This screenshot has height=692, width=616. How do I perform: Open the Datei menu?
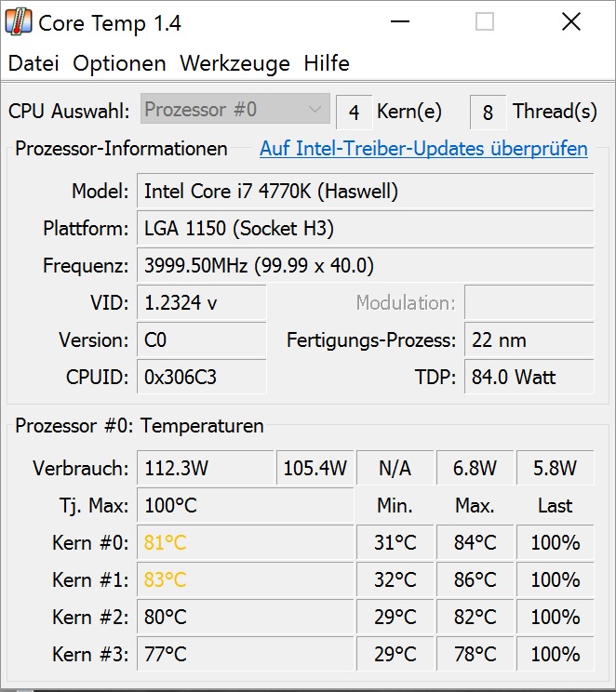(x=33, y=63)
